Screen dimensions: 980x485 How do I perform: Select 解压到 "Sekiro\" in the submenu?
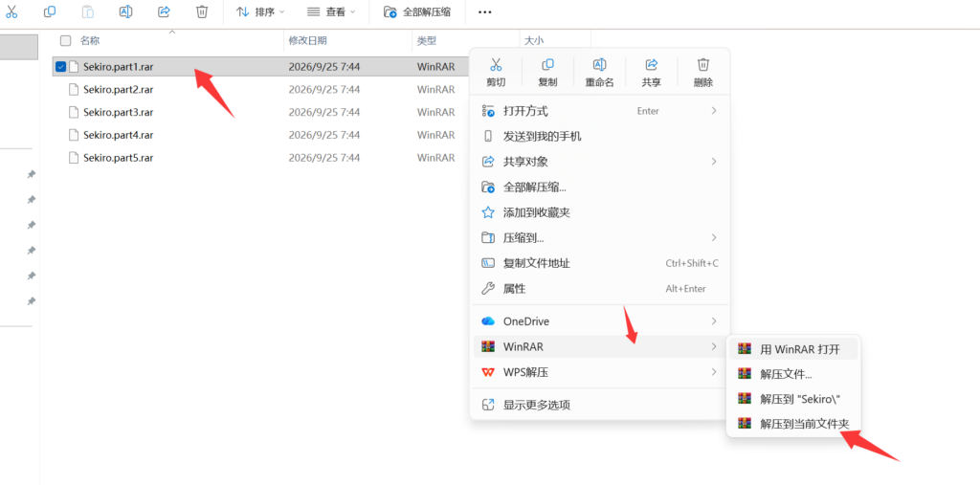(793, 398)
